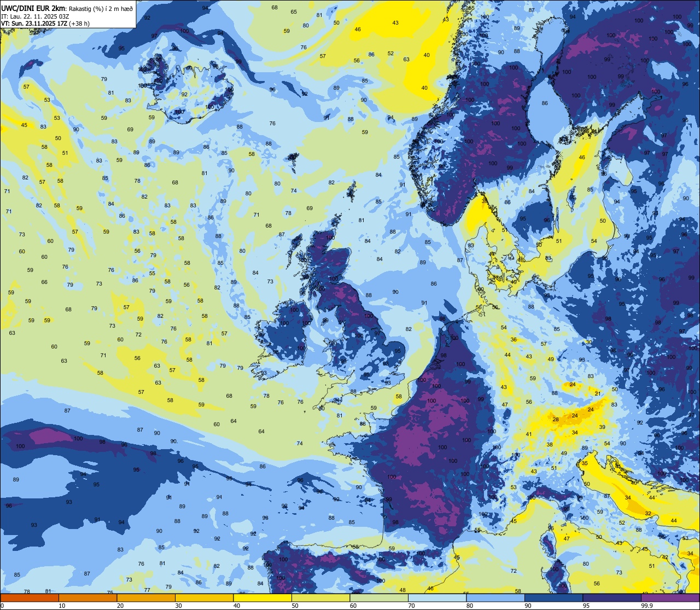Viewport: 700px width, 610px height.
Task: Click the humidity value "36" on the map
Action: 514,340
